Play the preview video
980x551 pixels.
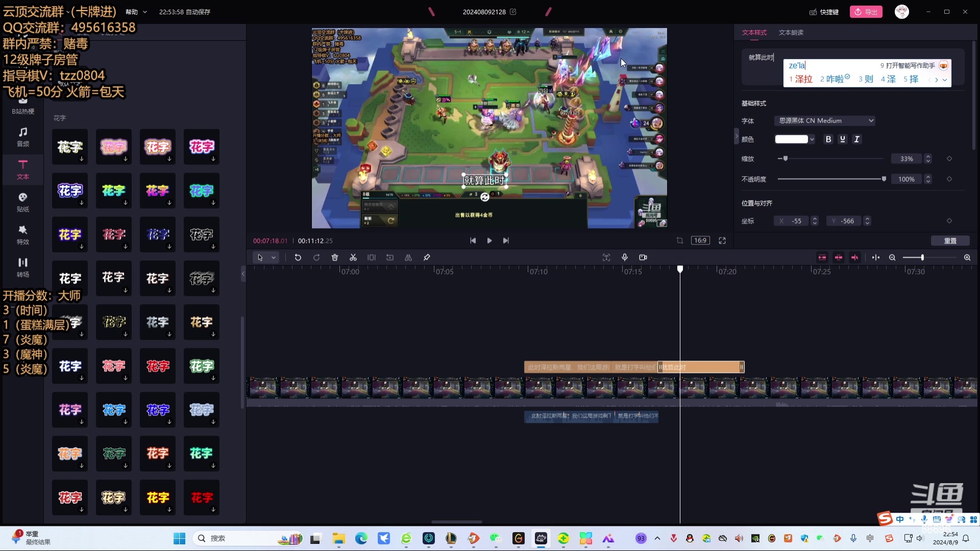tap(489, 241)
